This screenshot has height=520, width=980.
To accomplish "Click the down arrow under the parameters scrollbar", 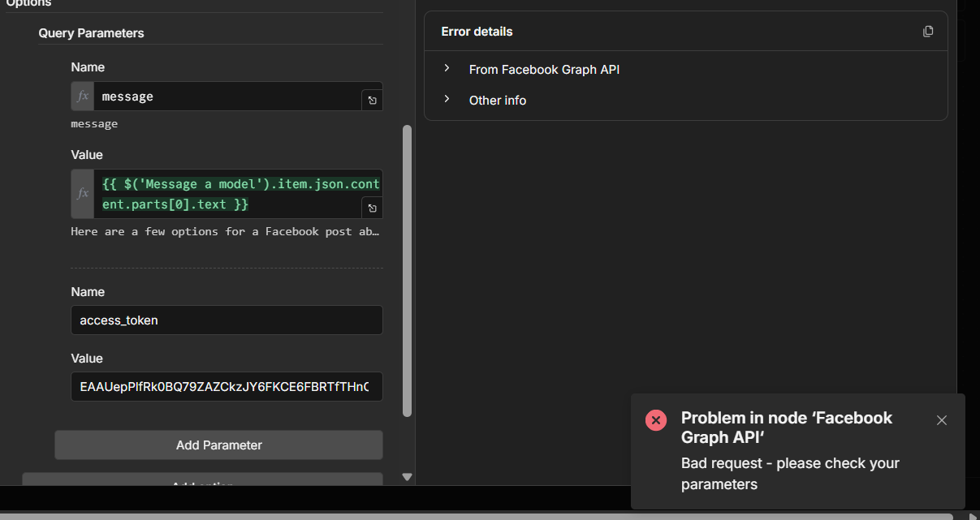I will [x=408, y=477].
